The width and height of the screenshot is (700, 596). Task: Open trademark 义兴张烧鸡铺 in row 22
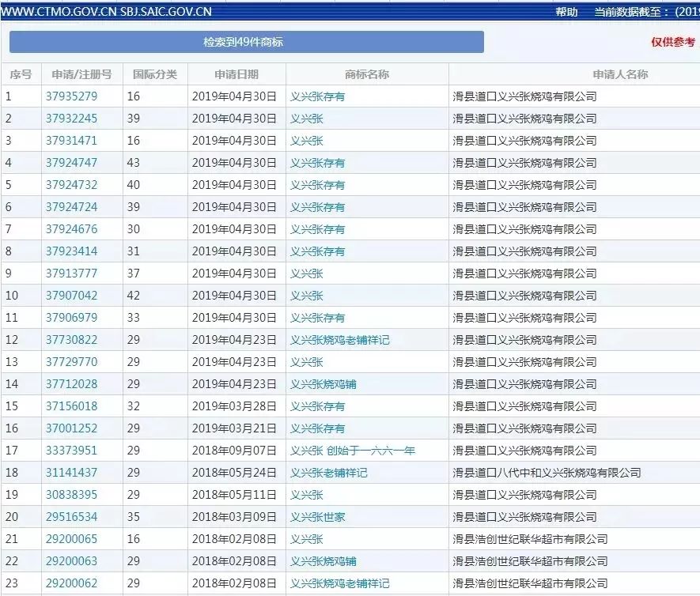coord(324,561)
